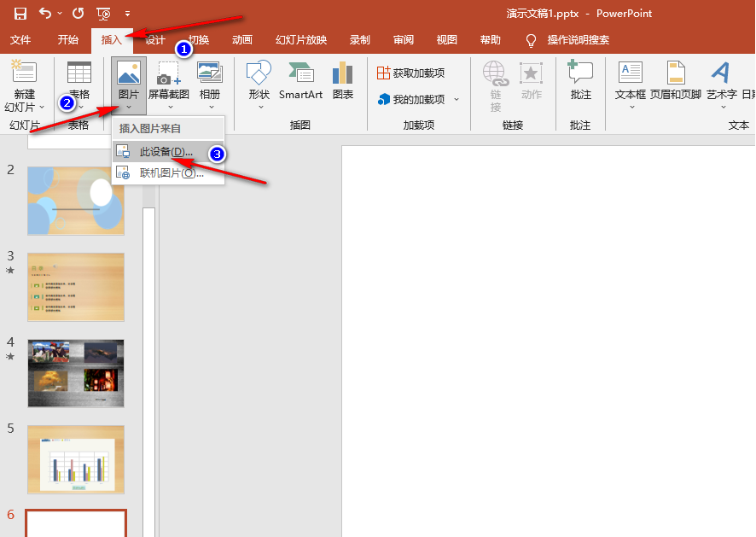The height and width of the screenshot is (537, 756).
Task: Expand the My Add-ins dropdown arrow
Action: (457, 100)
